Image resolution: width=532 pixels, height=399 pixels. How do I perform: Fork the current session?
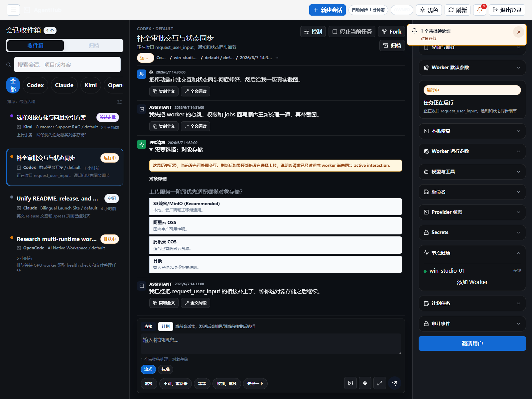[x=392, y=32]
